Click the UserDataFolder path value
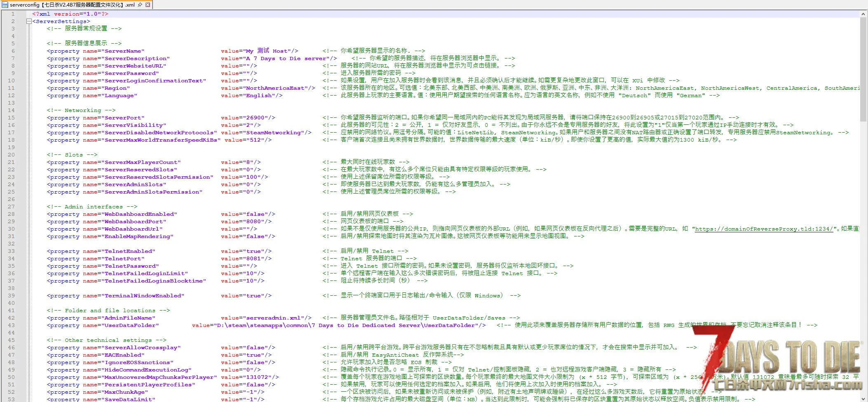Image resolution: width=868 pixels, height=402 pixels. [x=346, y=325]
